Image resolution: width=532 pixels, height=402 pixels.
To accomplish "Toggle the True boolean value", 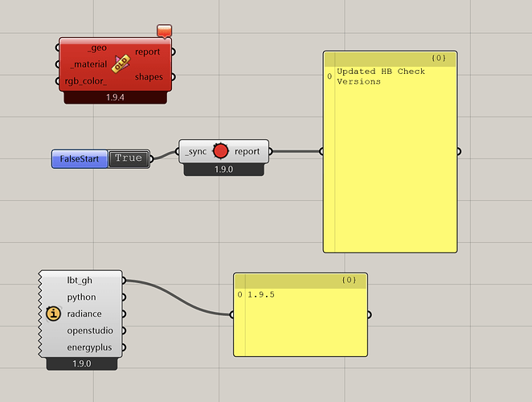I will click(128, 158).
